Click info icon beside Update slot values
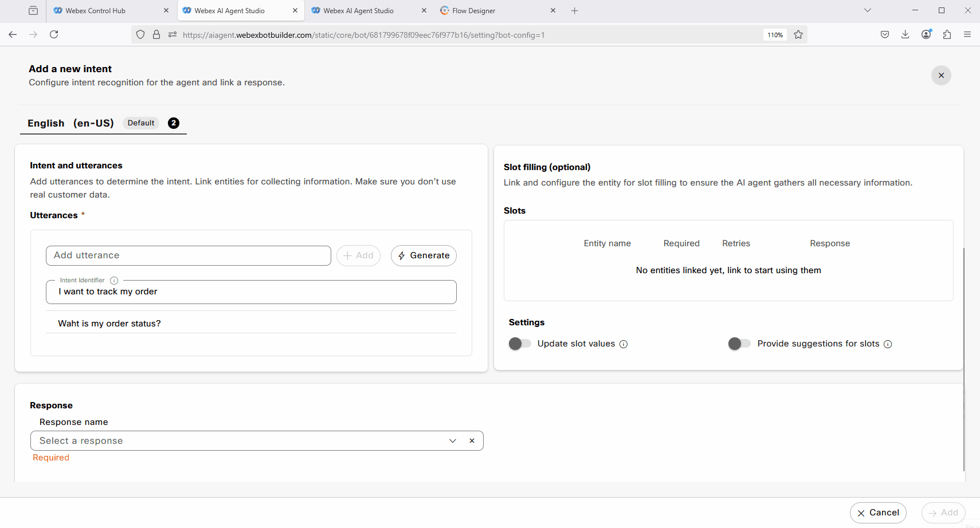The image size is (980, 528). point(624,344)
